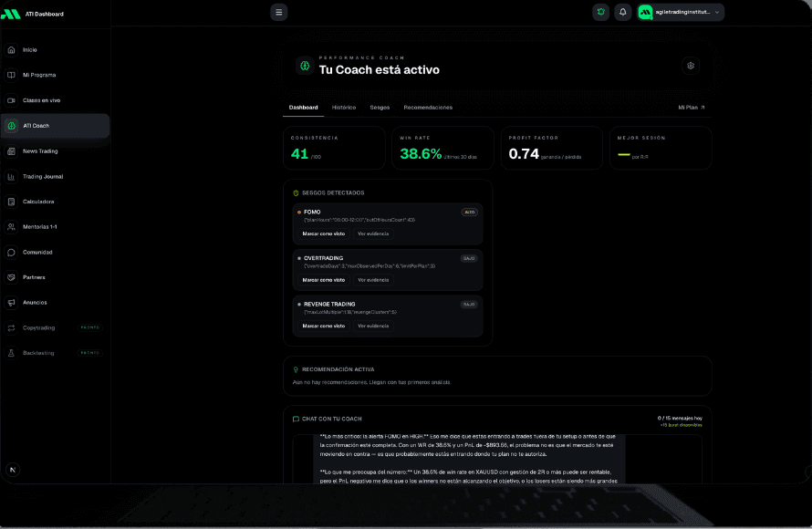Click the REVENGE TRADING bias title
The height and width of the screenshot is (529, 812).
coord(329,305)
